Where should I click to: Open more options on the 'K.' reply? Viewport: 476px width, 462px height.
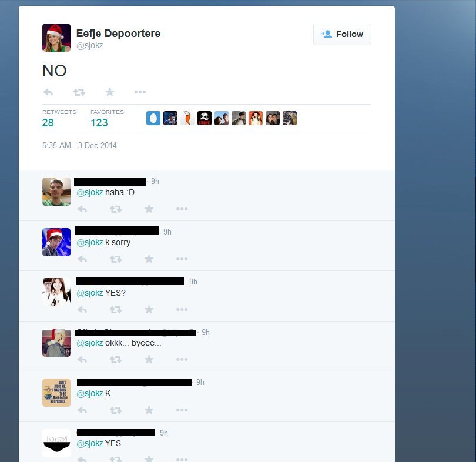pyautogui.click(x=182, y=410)
